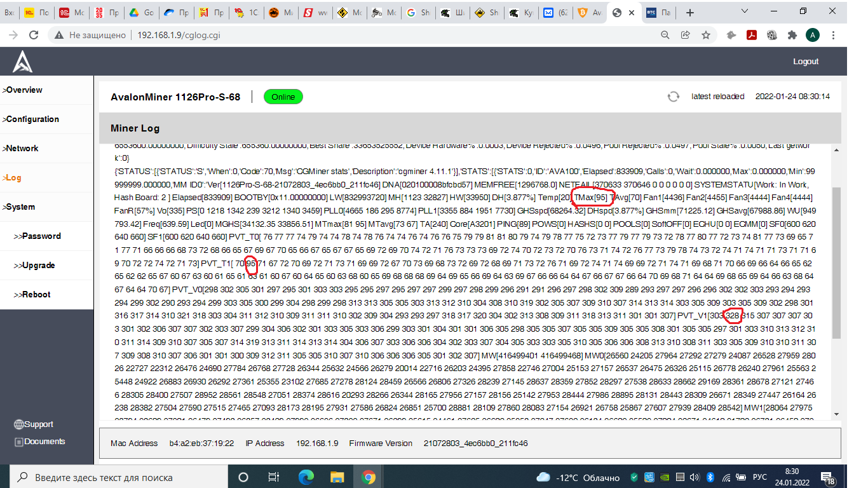Launch Microsoft Edge from the taskbar
The width and height of the screenshot is (868, 488).
(x=306, y=477)
